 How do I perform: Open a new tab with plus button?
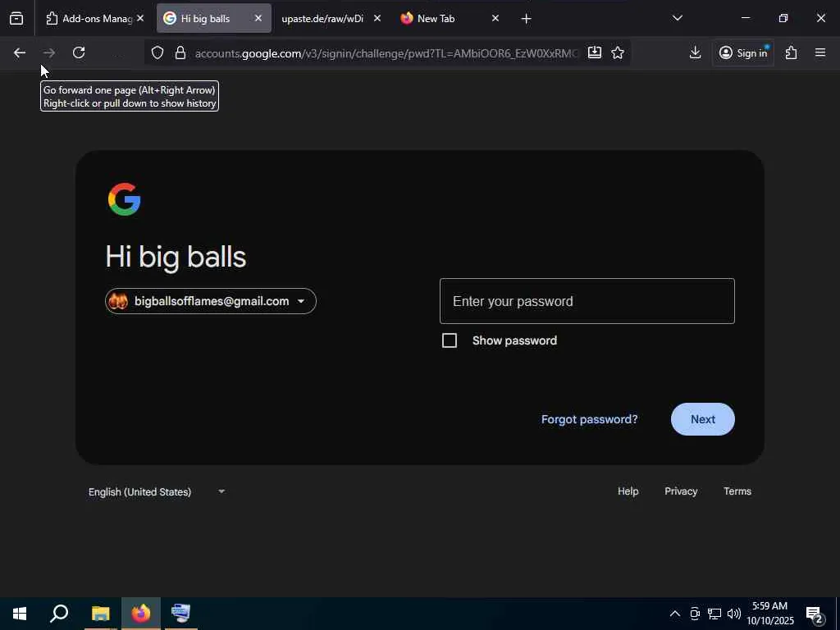(x=526, y=19)
